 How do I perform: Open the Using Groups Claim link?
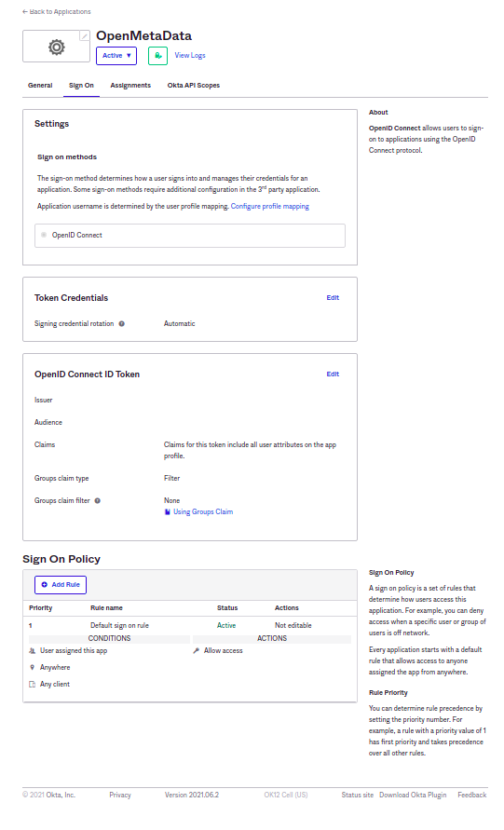click(203, 511)
